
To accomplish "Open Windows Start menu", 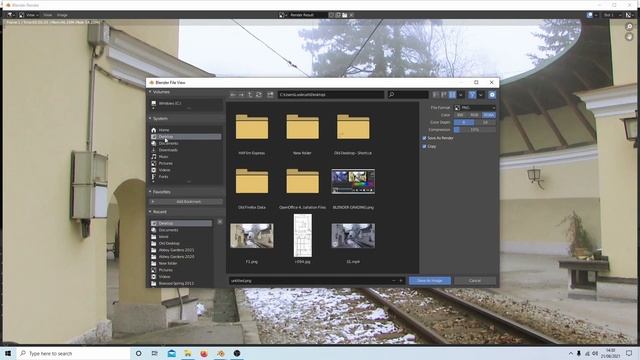I will [8, 353].
